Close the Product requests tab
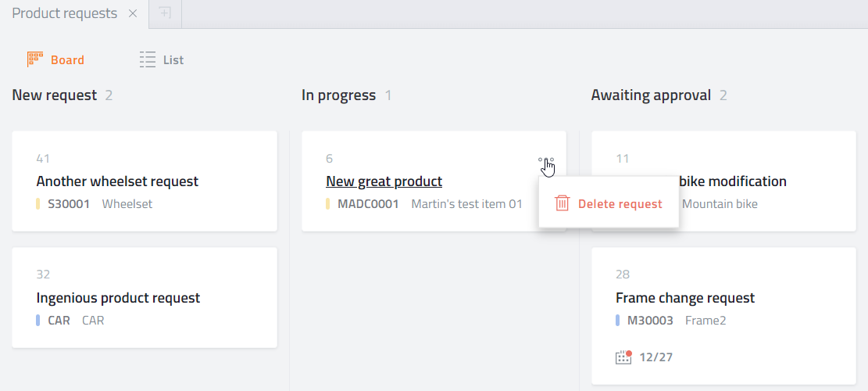Viewport: 868px width, 391px height. (133, 13)
